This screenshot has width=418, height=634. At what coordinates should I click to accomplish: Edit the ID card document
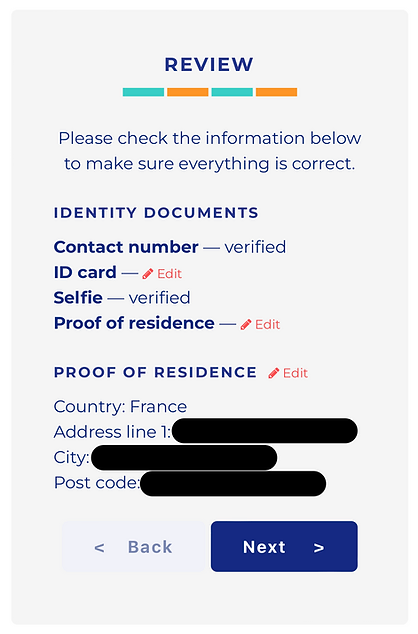coord(162,274)
